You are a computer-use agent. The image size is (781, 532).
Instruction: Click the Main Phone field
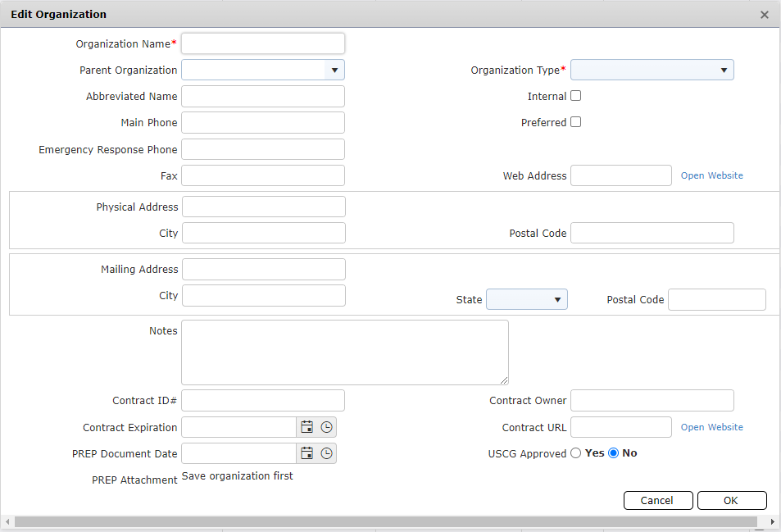tap(263, 122)
